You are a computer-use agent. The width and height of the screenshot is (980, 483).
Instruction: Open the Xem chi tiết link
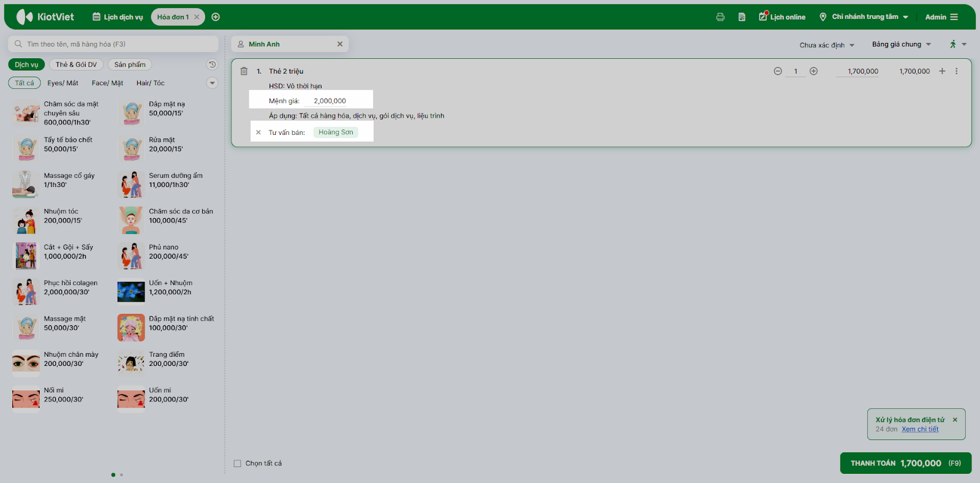[920, 429]
